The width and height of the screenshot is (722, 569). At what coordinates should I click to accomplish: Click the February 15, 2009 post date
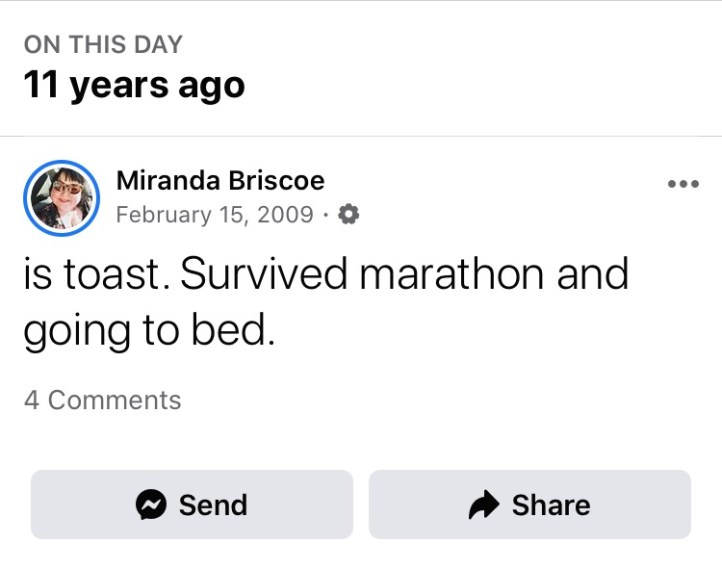coord(214,215)
